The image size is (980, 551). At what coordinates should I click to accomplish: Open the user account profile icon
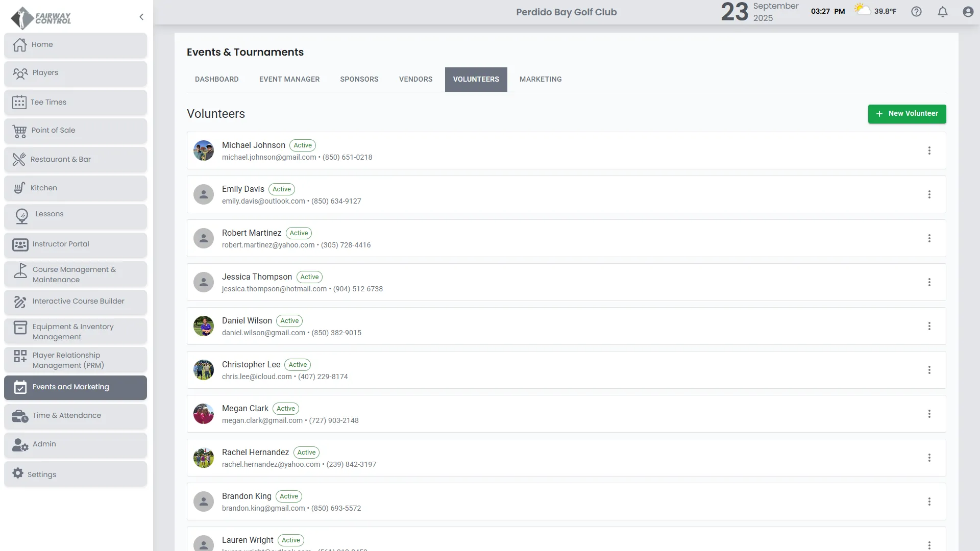point(968,12)
